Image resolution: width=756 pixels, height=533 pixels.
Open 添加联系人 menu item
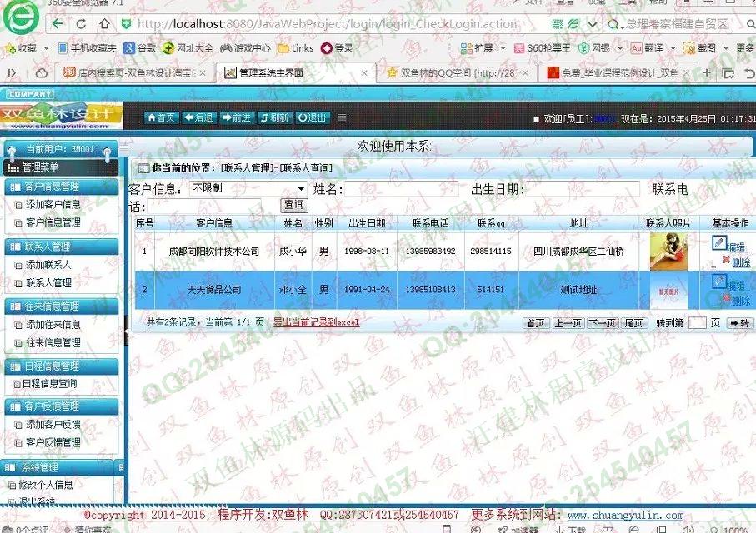(48, 265)
